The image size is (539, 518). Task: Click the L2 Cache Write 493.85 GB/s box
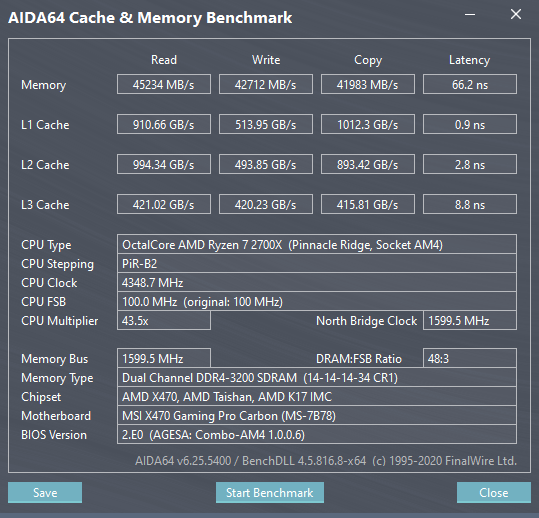pos(266,164)
